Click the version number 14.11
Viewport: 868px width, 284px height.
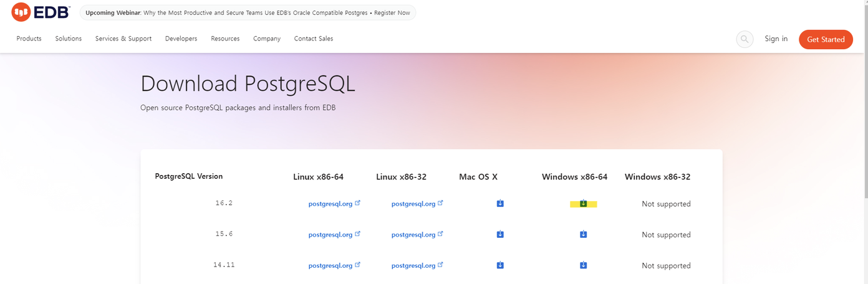224,265
